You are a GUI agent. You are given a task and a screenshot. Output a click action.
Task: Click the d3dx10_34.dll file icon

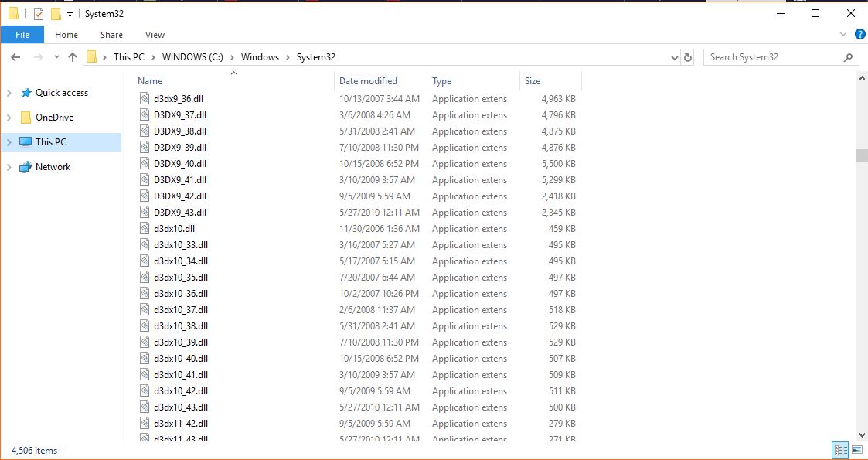point(145,261)
